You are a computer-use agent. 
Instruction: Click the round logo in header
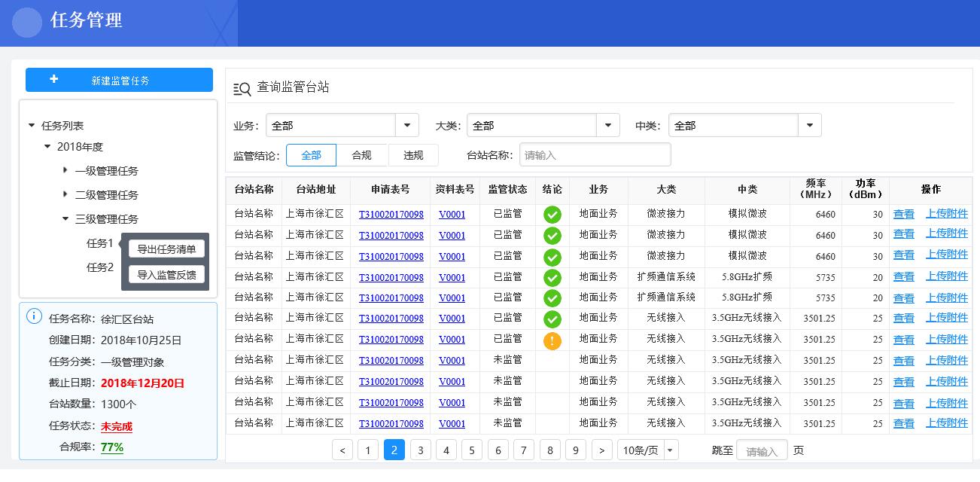pos(27,23)
